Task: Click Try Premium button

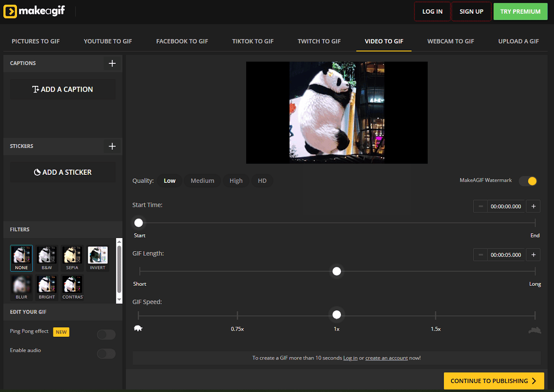Action: click(x=520, y=11)
